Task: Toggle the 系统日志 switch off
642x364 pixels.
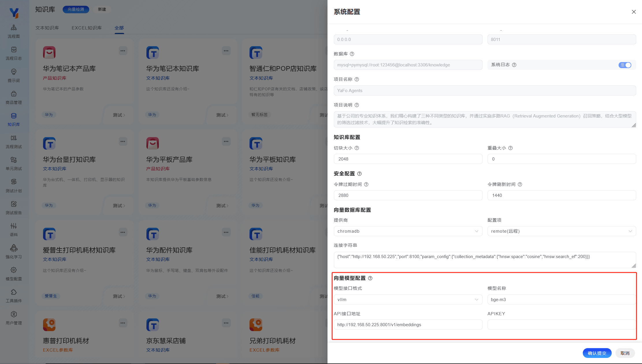Action: (x=625, y=65)
